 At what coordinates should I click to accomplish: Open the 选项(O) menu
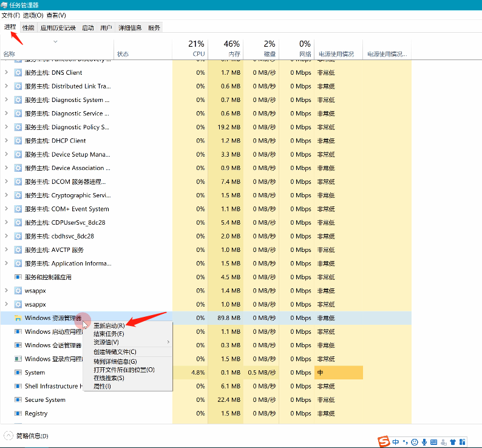pyautogui.click(x=33, y=15)
